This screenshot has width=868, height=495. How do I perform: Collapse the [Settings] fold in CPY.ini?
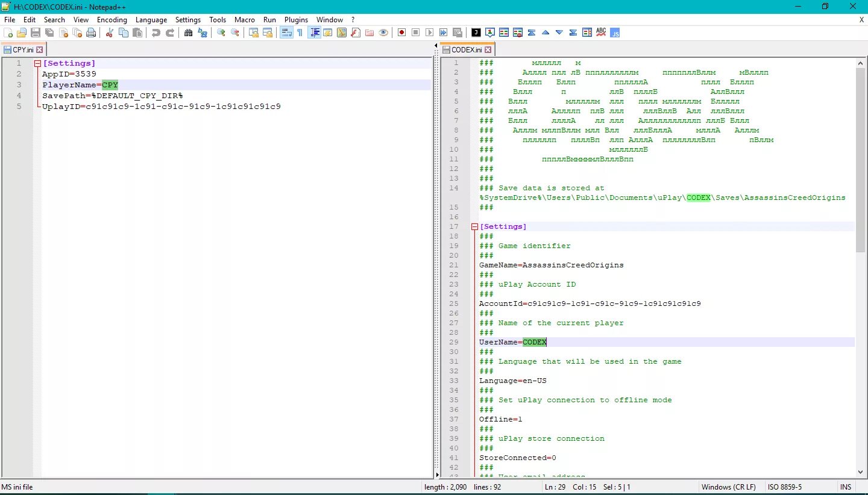coord(37,63)
